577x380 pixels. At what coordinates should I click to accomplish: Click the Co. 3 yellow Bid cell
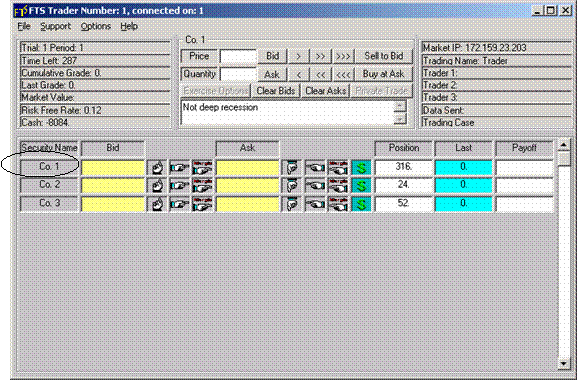coord(113,204)
